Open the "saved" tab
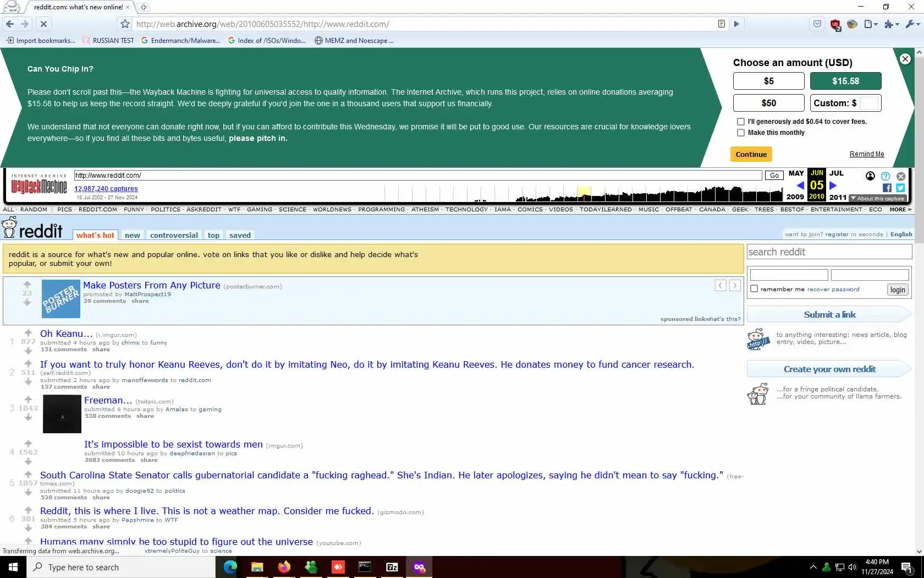Image resolution: width=924 pixels, height=578 pixels. 240,235
